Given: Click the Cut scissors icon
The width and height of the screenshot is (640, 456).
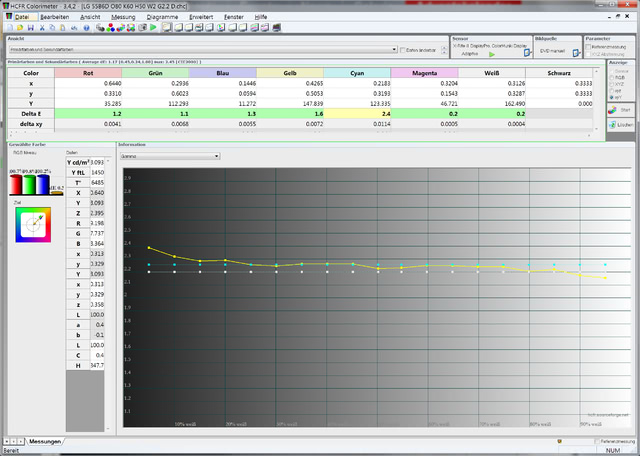Looking at the screenshot, I should tap(42, 28).
